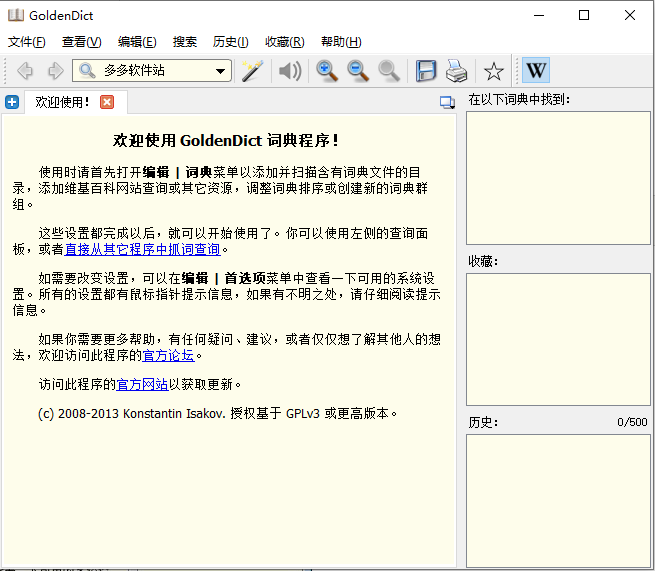
Task: Open the 收藏(R) menu
Action: 284,42
